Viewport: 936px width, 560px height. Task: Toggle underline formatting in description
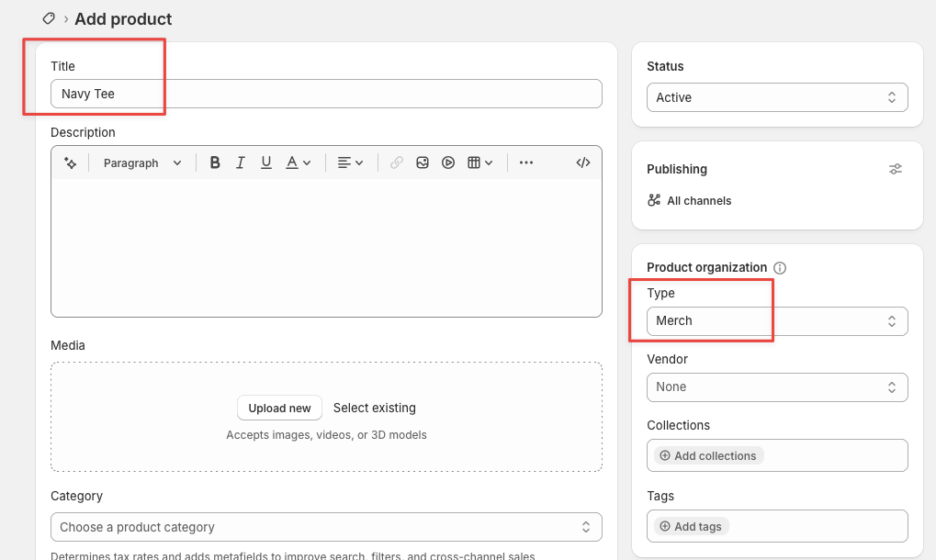tap(266, 162)
